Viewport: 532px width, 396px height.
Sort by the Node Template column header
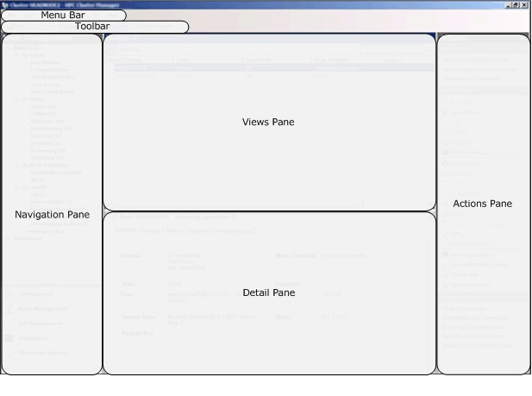click(345, 60)
